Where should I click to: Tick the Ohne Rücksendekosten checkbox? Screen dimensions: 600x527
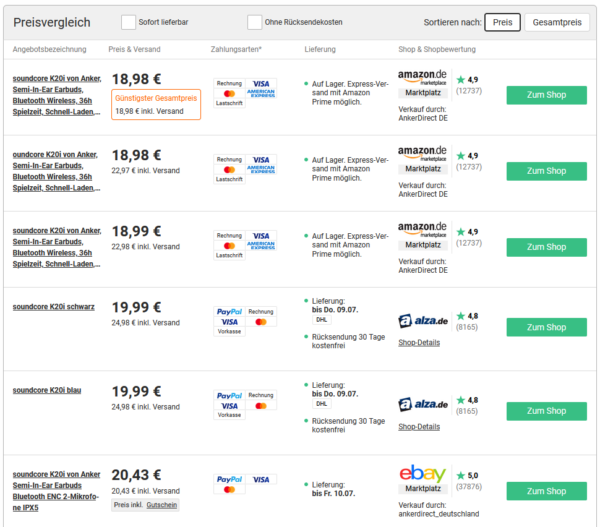pyautogui.click(x=254, y=22)
